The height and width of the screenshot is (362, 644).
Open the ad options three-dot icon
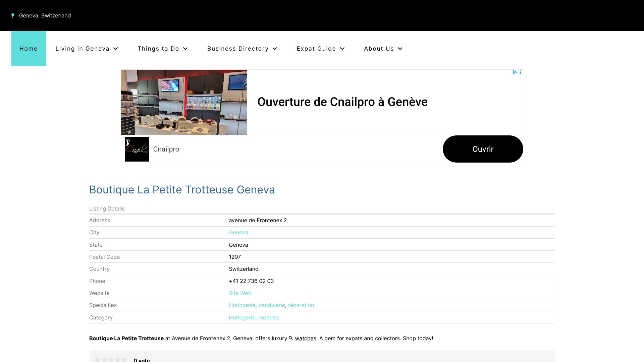pyautogui.click(x=520, y=72)
